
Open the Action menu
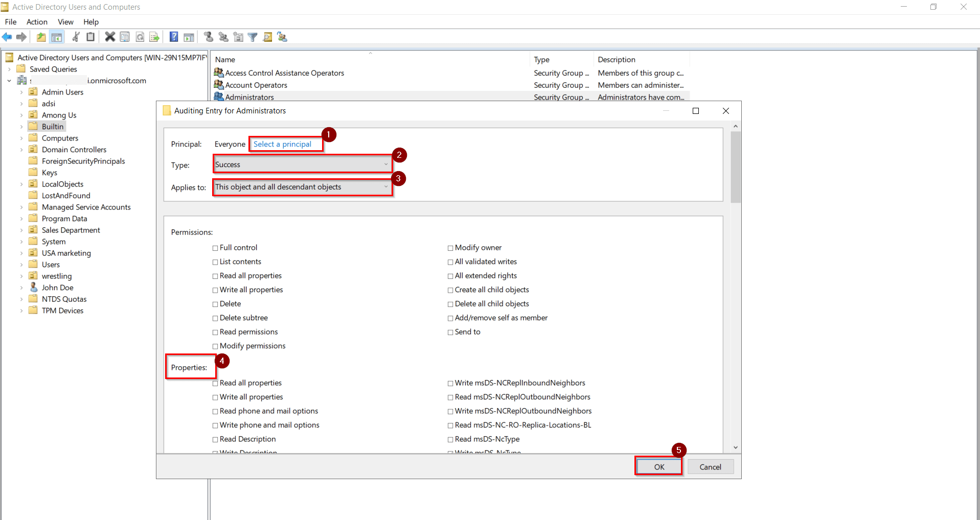click(36, 22)
